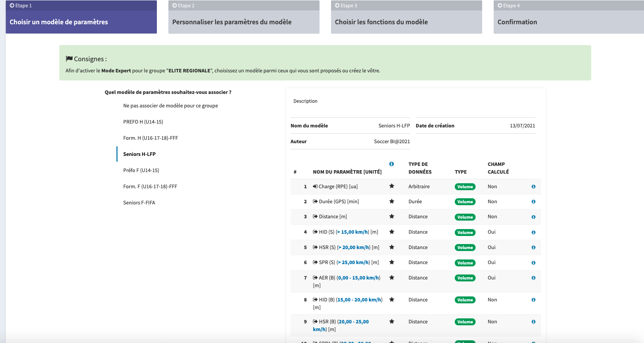Click info icon in HSR (S) row
Screen dimensions: 644x343
click(533, 248)
